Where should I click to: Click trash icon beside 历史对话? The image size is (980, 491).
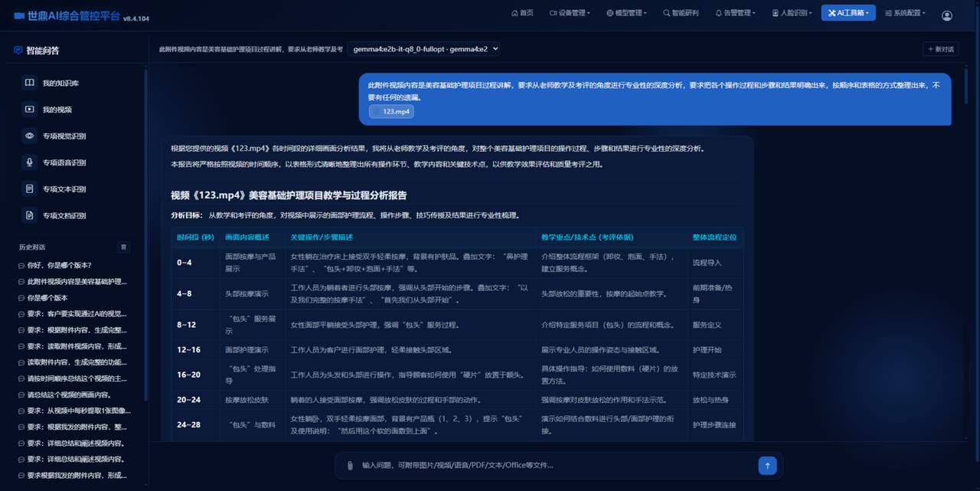pos(124,247)
